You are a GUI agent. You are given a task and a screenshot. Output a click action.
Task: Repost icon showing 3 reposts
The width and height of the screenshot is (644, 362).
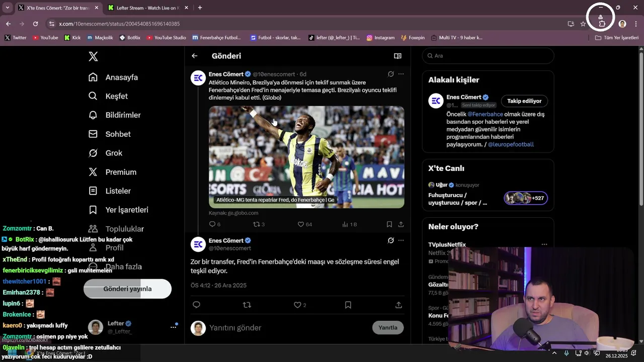(259, 224)
